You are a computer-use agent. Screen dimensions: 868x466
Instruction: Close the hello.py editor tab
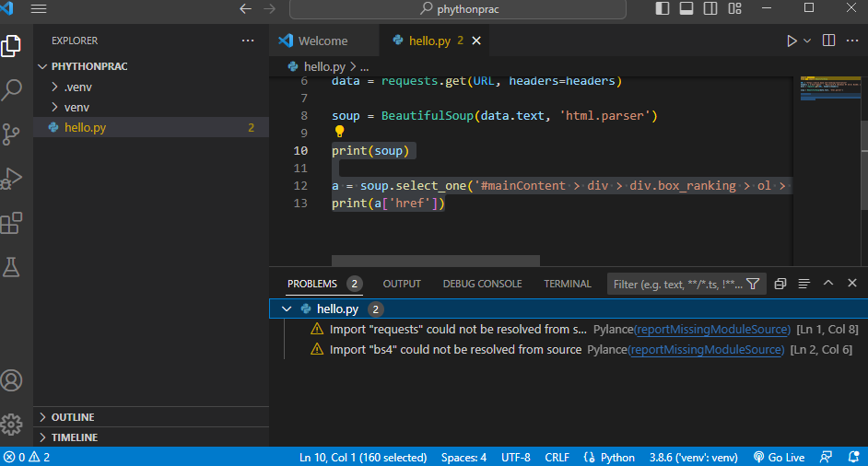[x=476, y=41]
